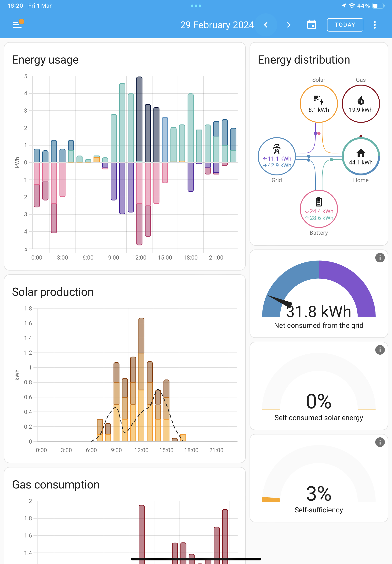Select the Gas flame node
This screenshot has width=392, height=564.
tap(360, 104)
